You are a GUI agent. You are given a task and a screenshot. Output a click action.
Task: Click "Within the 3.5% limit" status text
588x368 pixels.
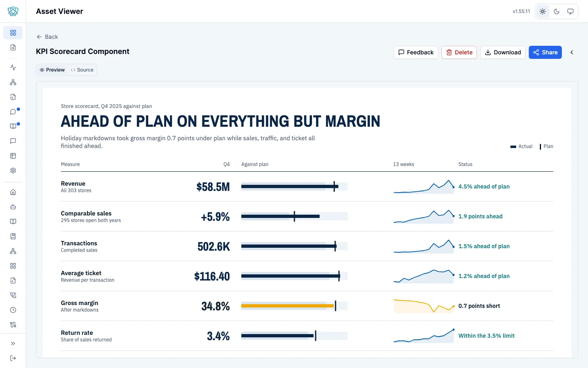click(x=486, y=336)
